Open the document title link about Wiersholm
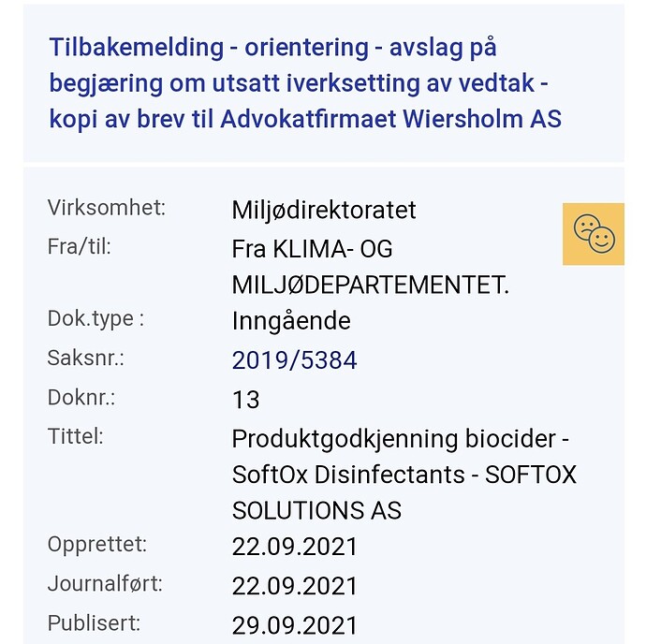 pyautogui.click(x=304, y=83)
